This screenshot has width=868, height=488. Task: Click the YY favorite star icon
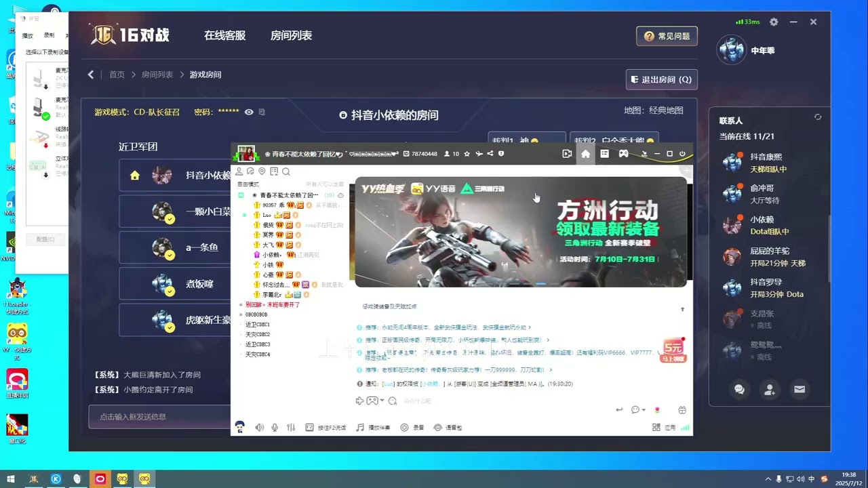coord(468,154)
